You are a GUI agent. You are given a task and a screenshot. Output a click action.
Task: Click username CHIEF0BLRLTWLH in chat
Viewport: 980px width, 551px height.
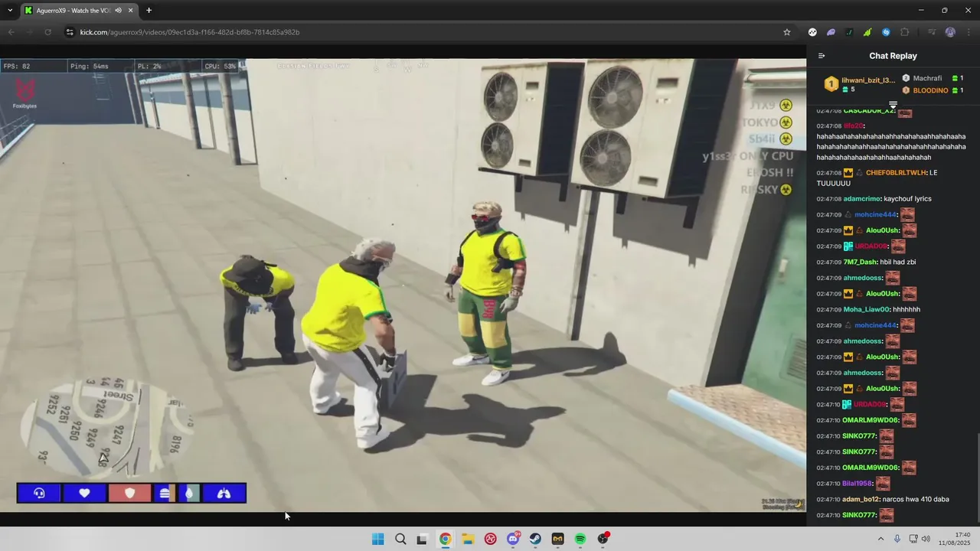coord(896,173)
